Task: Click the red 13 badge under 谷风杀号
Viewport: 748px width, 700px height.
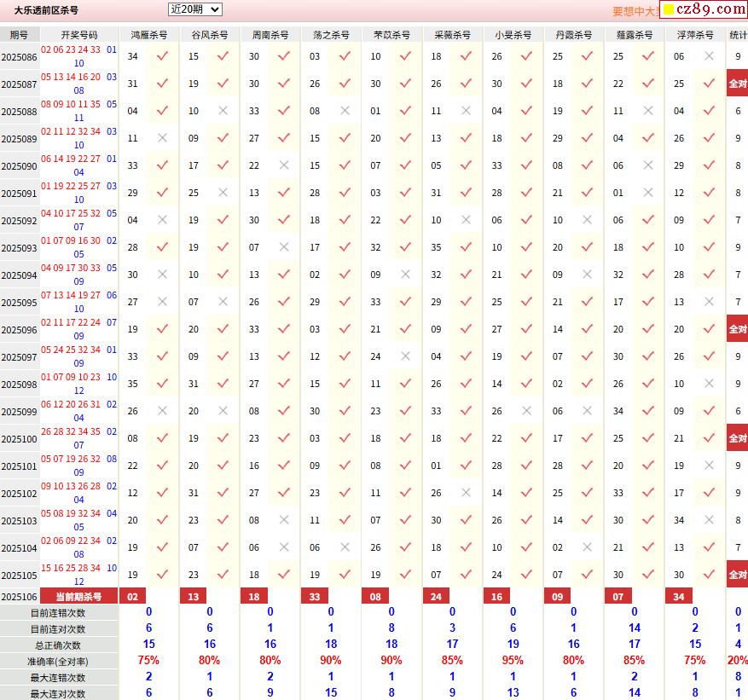Action: 194,597
